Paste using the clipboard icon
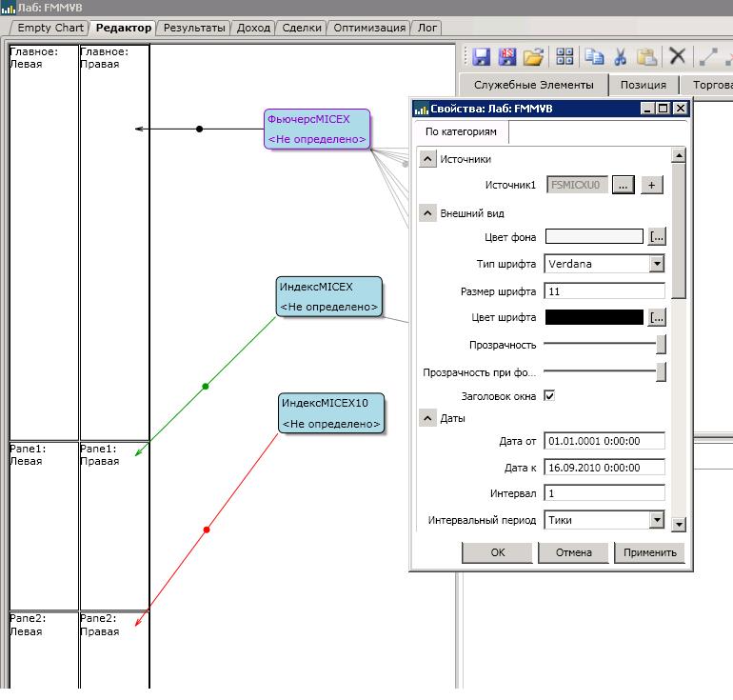The image size is (733, 700). click(646, 56)
